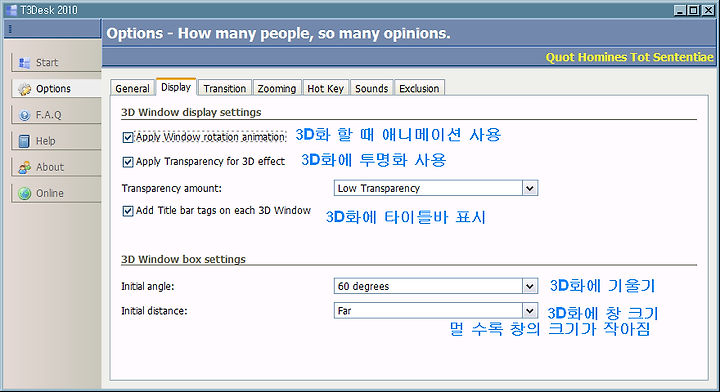Toggle Apply Window rotation animation checkbox
This screenshot has width=720, height=392.
point(128,137)
